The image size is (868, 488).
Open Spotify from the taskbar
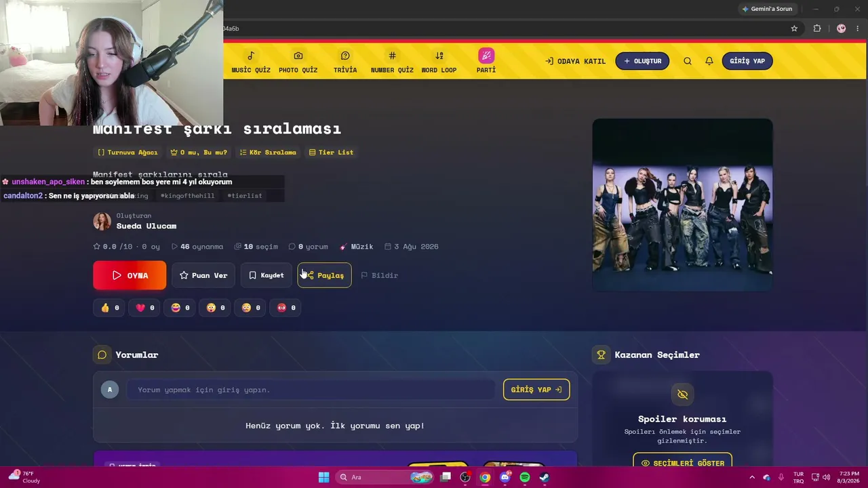[525, 477]
